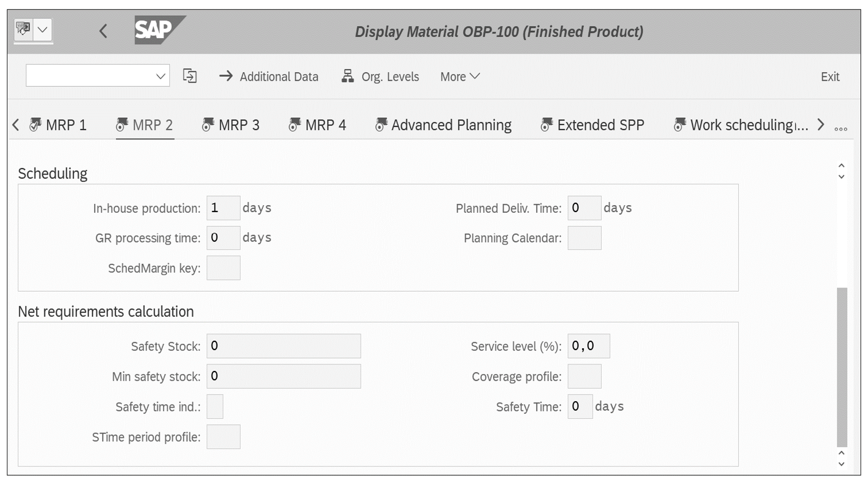The width and height of the screenshot is (868, 486).
Task: Select the Safety Stock value field
Action: (283, 346)
